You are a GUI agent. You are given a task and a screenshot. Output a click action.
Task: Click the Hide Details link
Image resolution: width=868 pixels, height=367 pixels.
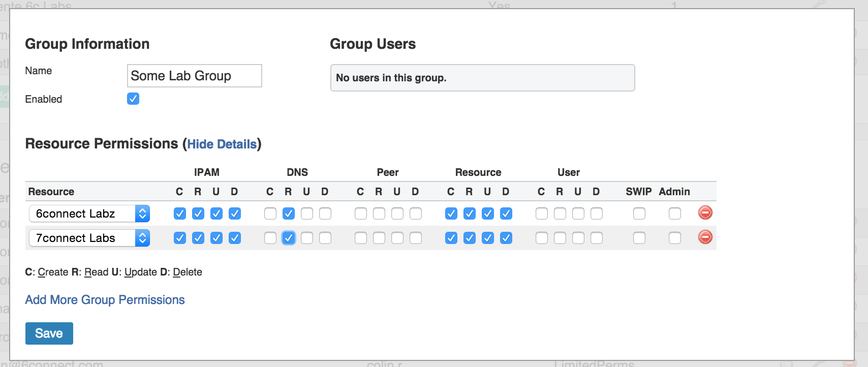coord(222,144)
